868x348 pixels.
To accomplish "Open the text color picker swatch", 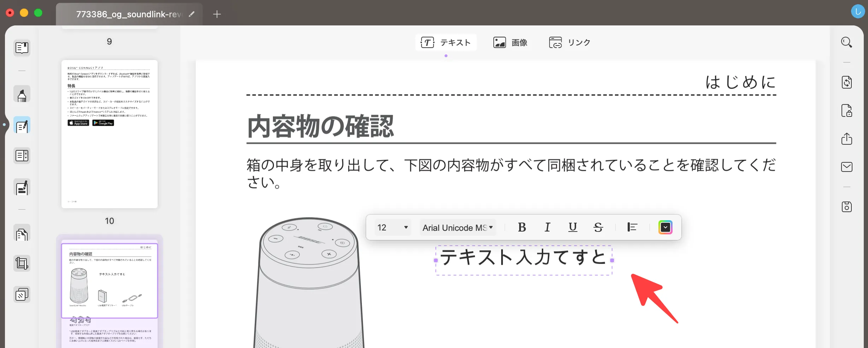I will point(665,227).
